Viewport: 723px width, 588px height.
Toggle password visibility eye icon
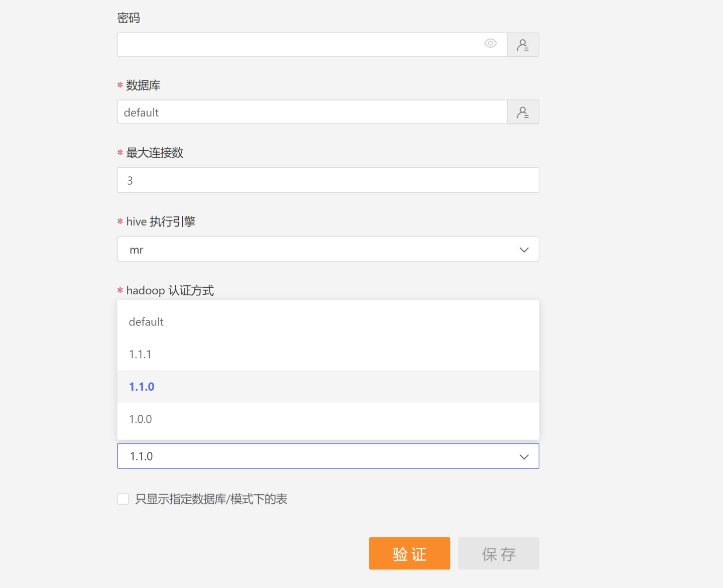(491, 44)
